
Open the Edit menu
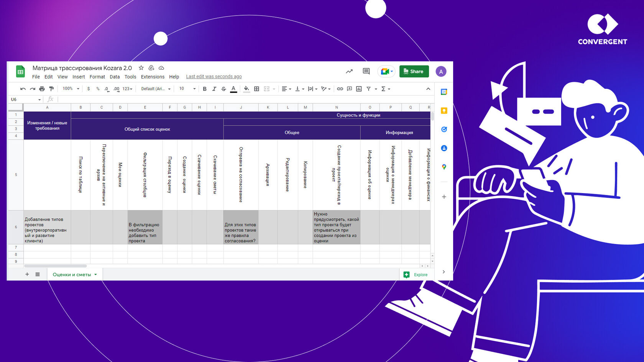[x=49, y=77]
